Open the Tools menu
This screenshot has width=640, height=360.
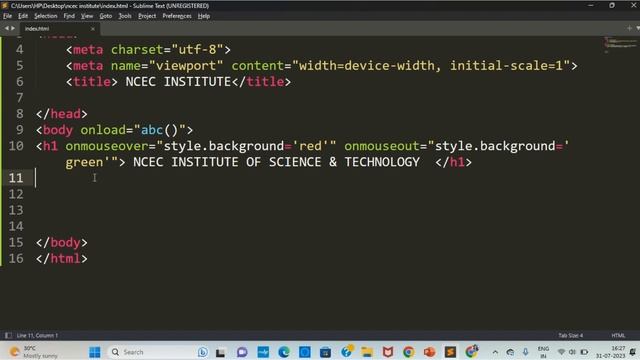(x=125, y=16)
